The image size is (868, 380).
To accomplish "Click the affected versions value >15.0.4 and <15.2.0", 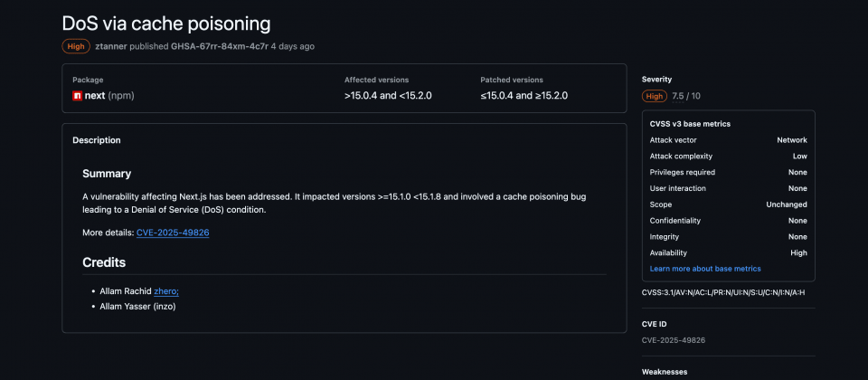I will coord(388,96).
